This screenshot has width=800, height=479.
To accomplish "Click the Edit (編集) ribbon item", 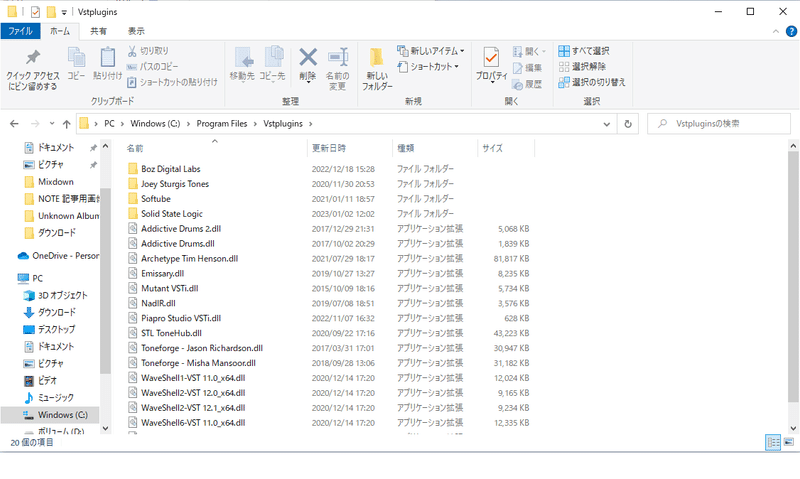I will pos(528,68).
